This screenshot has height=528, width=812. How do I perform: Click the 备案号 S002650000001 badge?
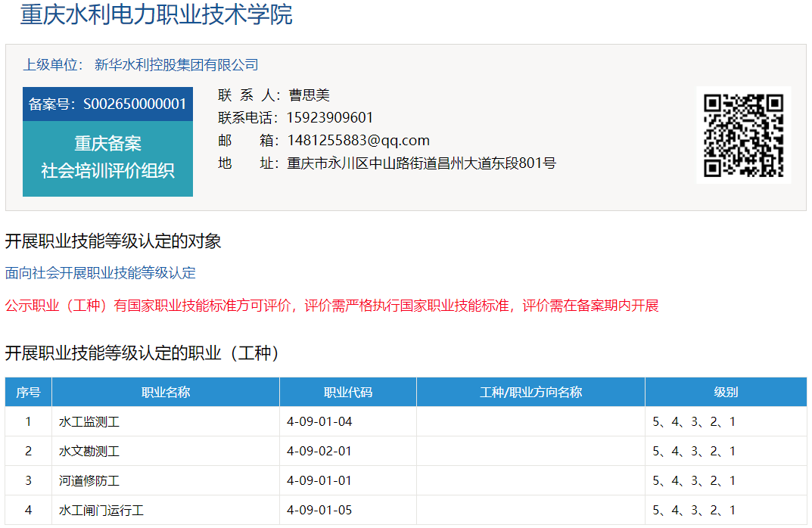click(107, 104)
